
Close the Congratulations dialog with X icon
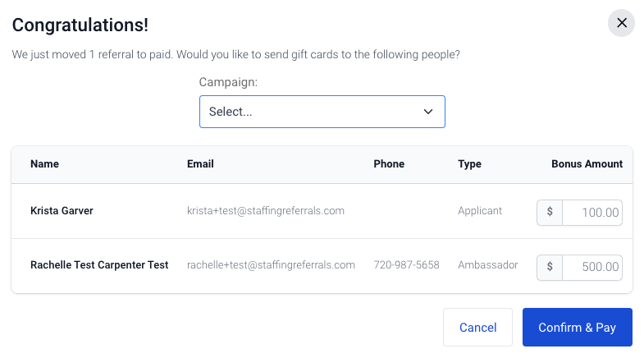pos(621,23)
